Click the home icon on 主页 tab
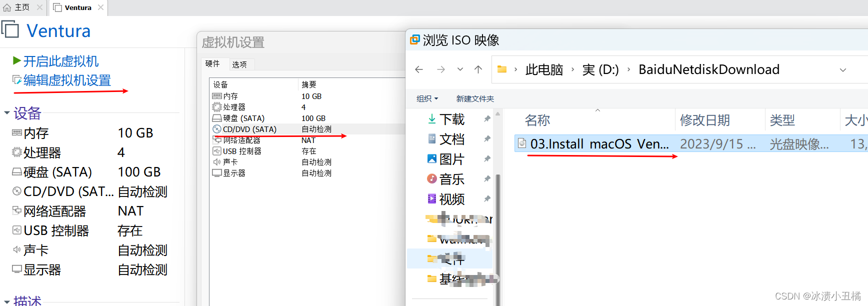The height and width of the screenshot is (306, 868). pyautogui.click(x=7, y=7)
